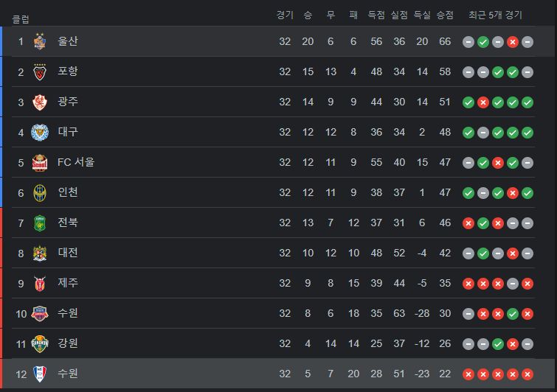
Task: Click the 전북 club crest icon
Action: 40,223
